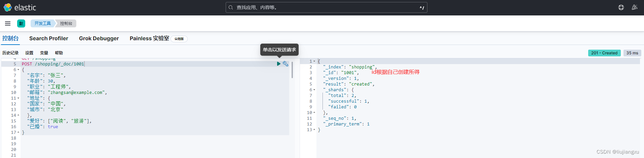The width and height of the screenshot is (644, 158).
Task: Toggle the fold arrow at editor line 17
Action: click(18, 133)
